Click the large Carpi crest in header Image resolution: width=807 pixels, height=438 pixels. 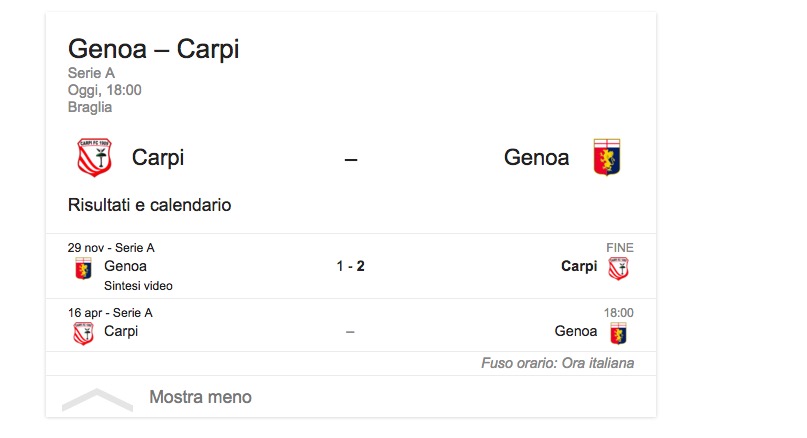(94, 157)
